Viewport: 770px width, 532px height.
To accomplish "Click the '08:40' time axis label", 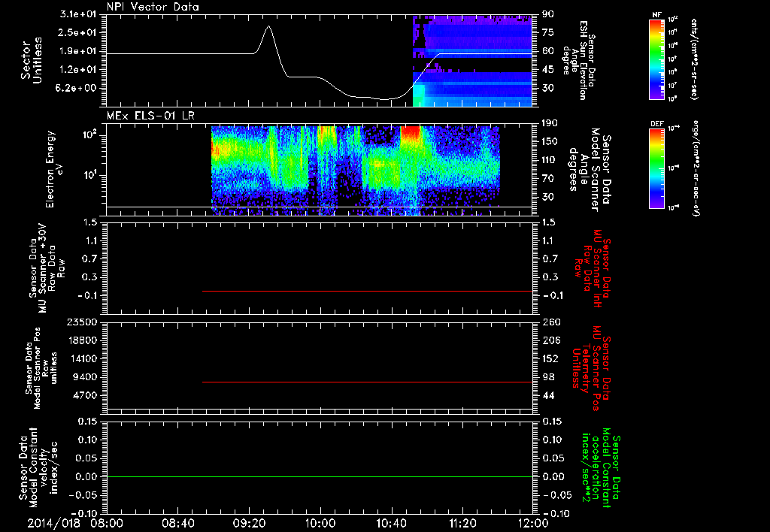I will pyautogui.click(x=177, y=523).
